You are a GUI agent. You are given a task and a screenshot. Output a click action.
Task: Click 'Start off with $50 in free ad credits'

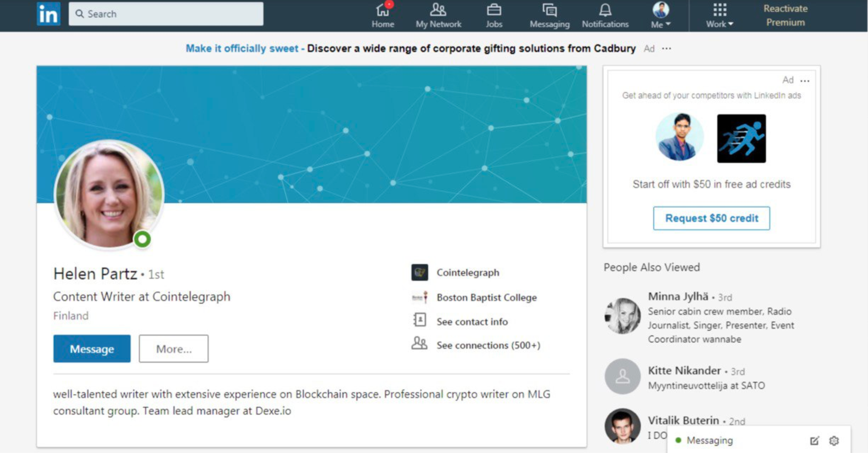click(x=711, y=184)
